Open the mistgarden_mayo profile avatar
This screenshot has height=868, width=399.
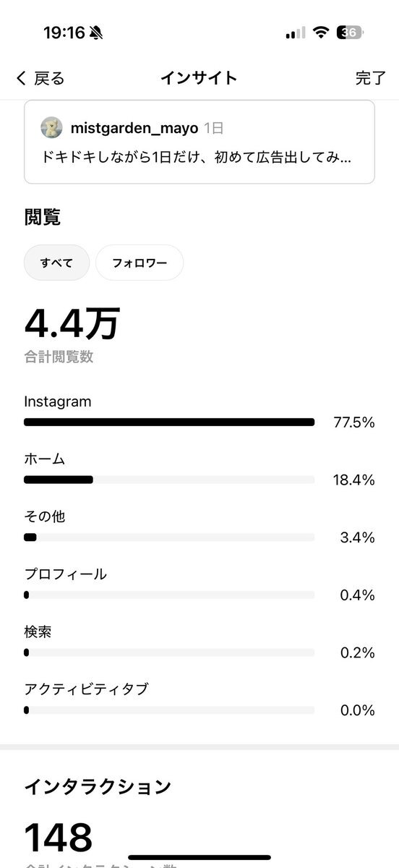51,128
